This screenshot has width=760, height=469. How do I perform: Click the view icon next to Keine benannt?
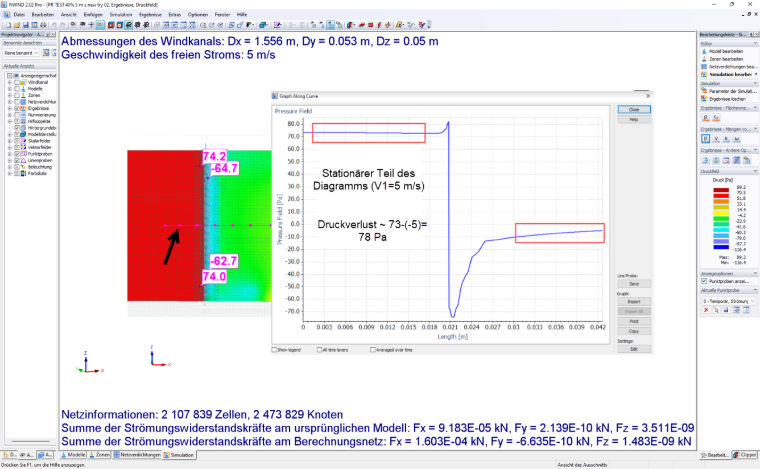click(x=46, y=52)
